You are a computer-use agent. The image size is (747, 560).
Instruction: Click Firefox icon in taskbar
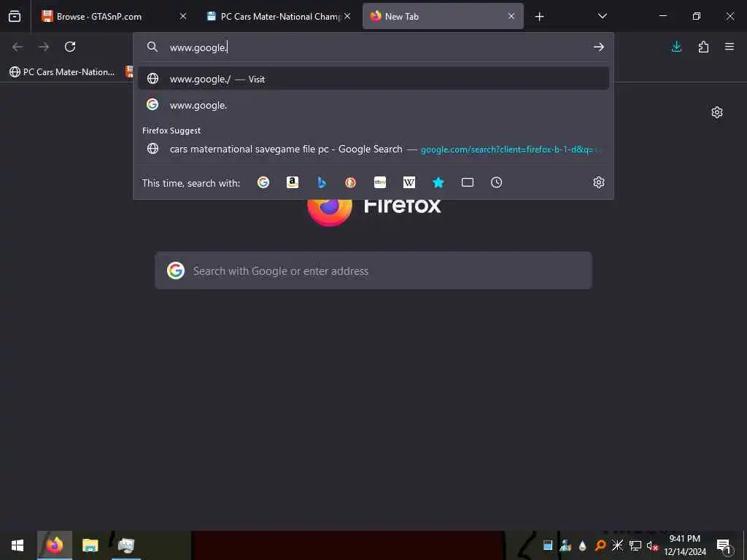tap(54, 545)
